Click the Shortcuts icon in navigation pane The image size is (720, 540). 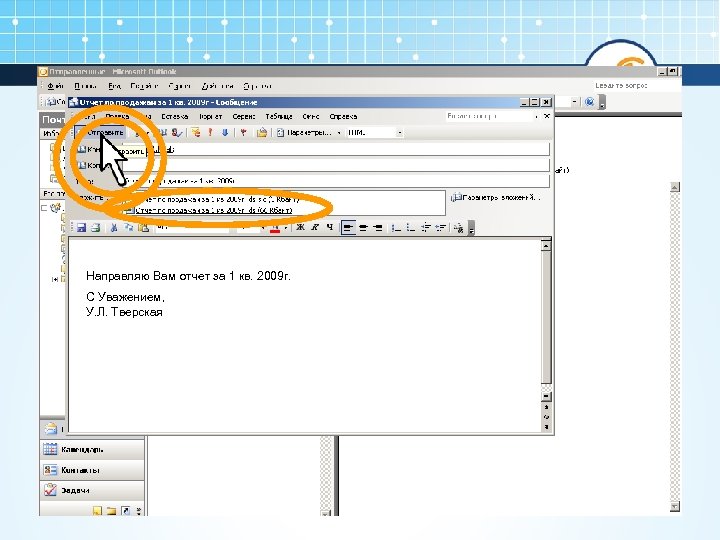click(x=126, y=511)
